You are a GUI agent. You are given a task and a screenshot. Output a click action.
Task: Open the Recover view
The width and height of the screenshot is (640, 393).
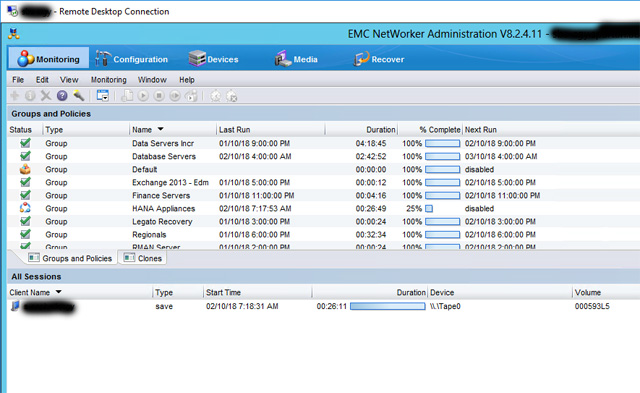tap(379, 59)
